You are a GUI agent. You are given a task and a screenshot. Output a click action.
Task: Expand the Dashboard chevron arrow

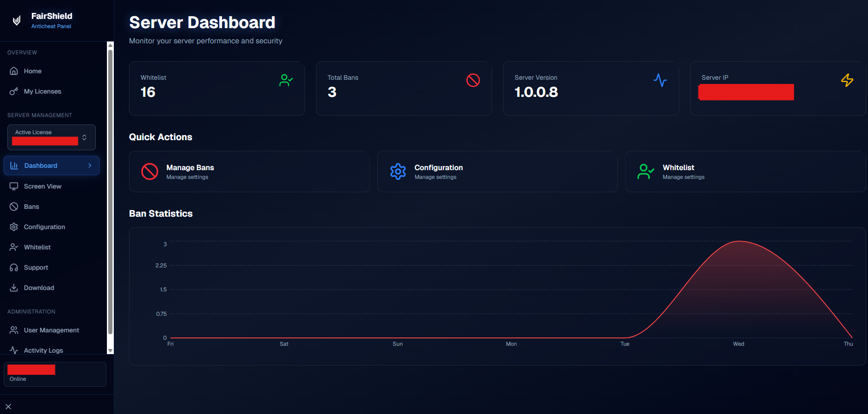[x=90, y=166]
